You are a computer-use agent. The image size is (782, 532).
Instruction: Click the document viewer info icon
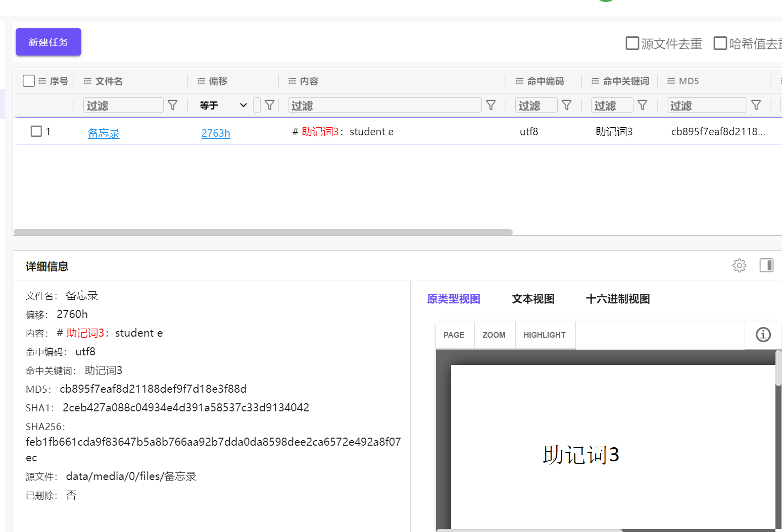coord(763,335)
